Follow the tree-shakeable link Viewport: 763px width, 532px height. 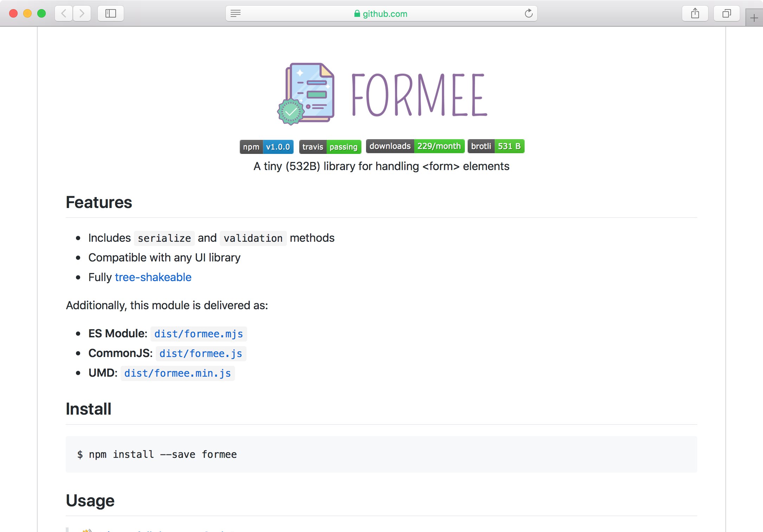(x=153, y=277)
